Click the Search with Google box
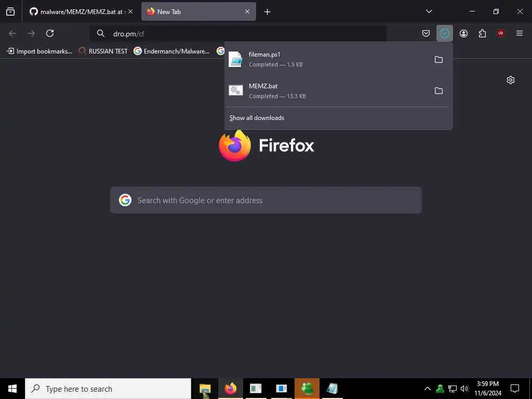The image size is (532, 399). [266, 200]
